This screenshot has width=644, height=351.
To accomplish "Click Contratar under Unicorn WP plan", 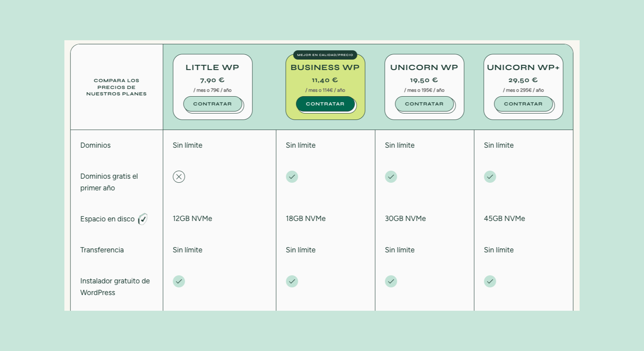I will pyautogui.click(x=424, y=104).
